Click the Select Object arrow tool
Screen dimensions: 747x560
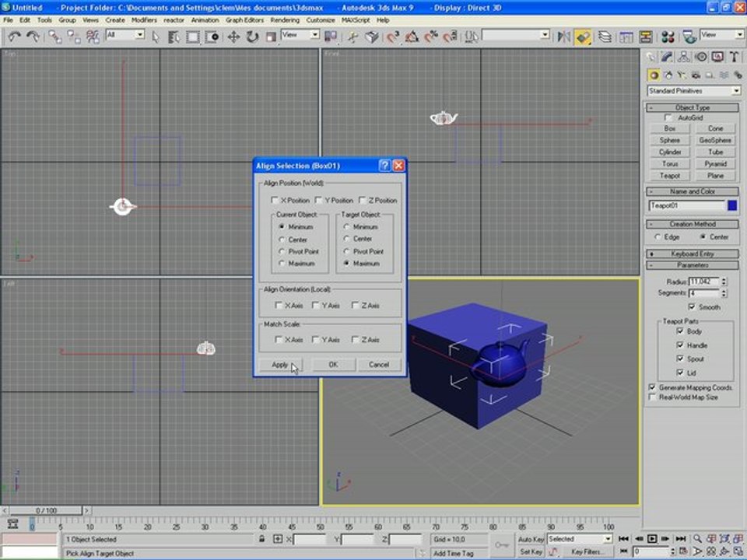pos(156,37)
